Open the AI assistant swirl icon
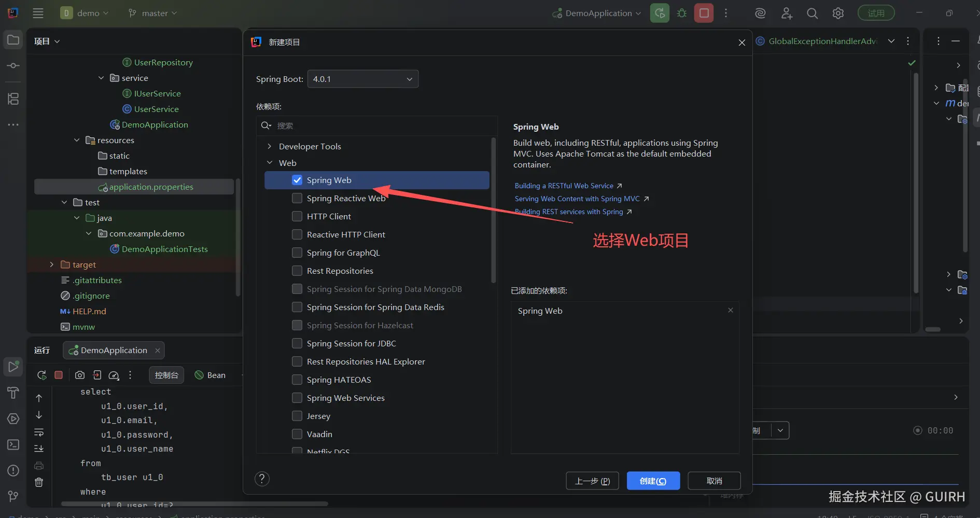This screenshot has width=980, height=518. click(x=760, y=13)
